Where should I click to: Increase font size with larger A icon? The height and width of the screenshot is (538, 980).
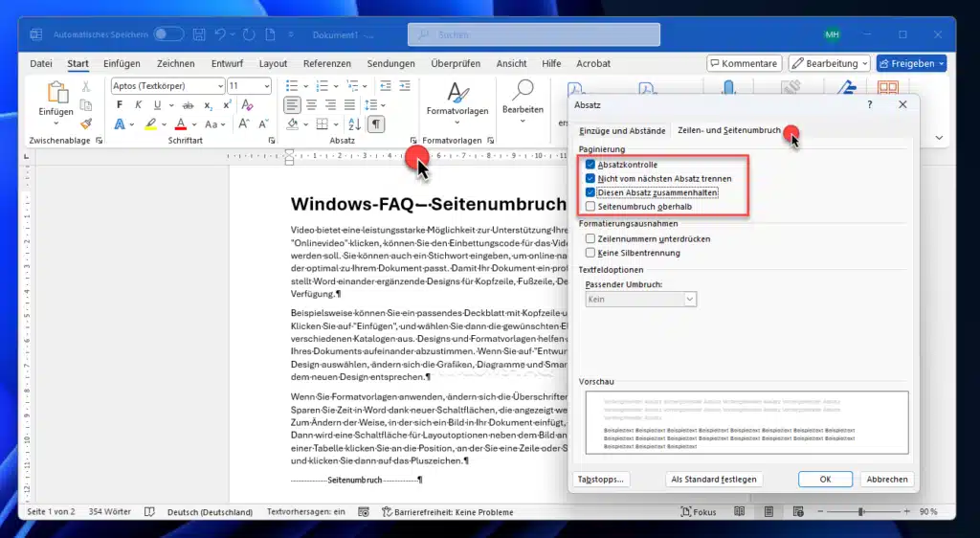click(244, 123)
